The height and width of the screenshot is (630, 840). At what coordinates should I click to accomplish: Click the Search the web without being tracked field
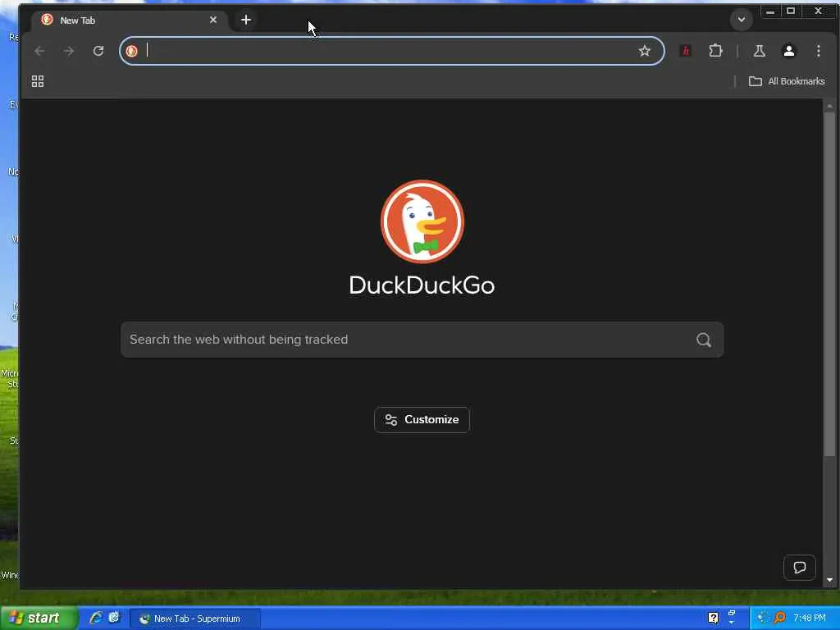click(422, 340)
